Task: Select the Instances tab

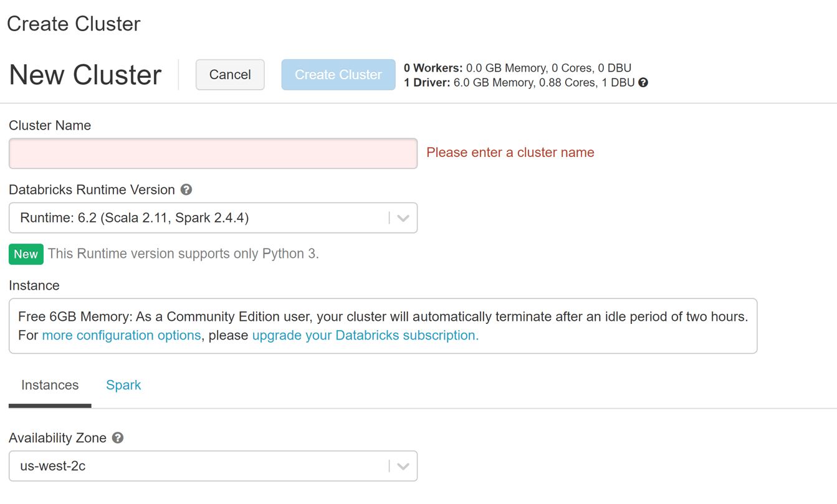Action: point(49,385)
